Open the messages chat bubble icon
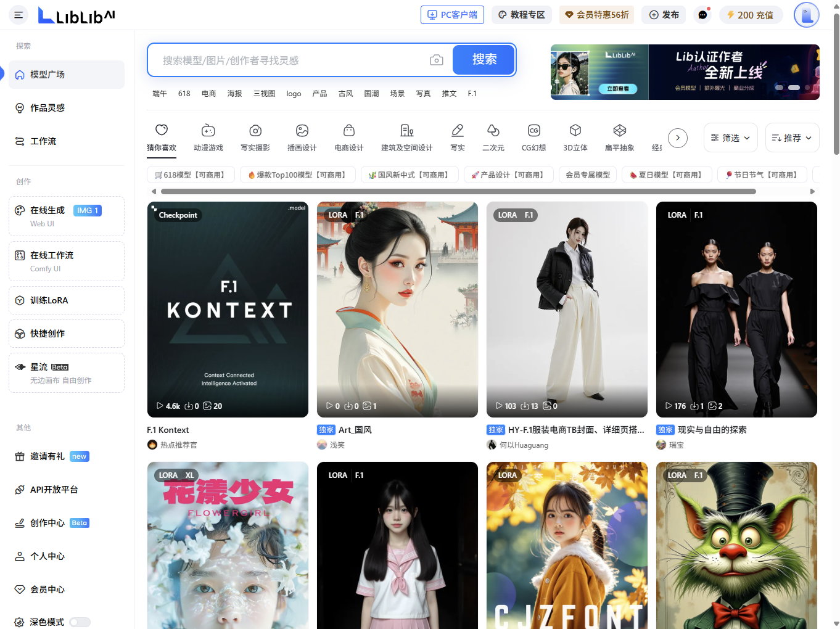 tap(702, 15)
